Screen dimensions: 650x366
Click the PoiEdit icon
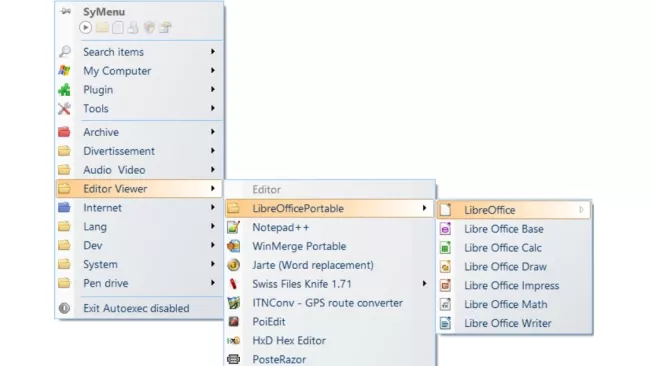pos(234,322)
